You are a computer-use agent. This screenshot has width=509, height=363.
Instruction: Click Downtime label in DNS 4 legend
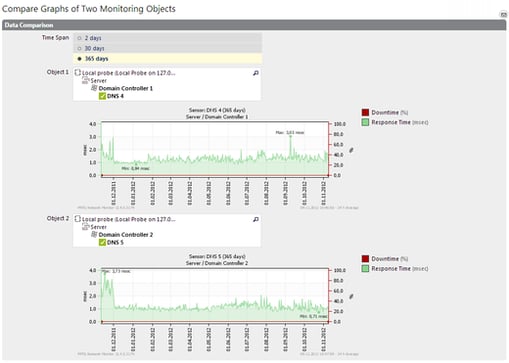[x=390, y=113]
